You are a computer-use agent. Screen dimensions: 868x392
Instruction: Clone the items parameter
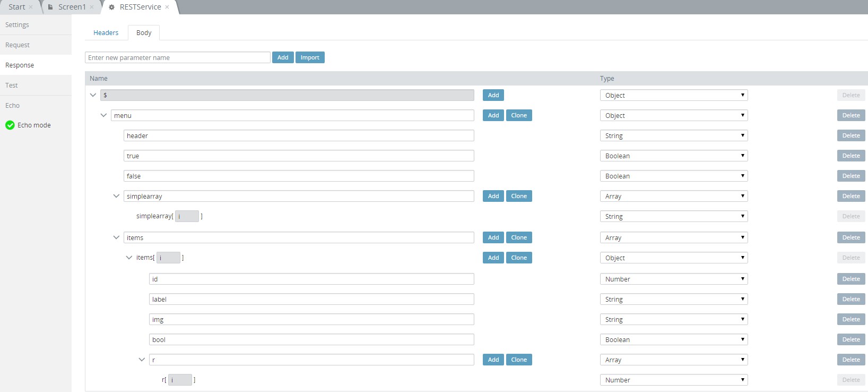519,237
